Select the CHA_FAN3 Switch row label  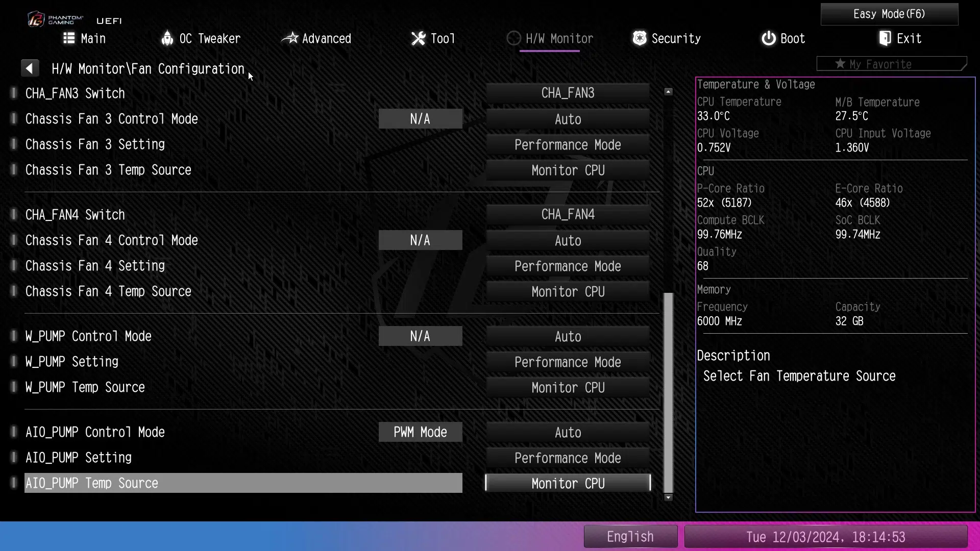pos(75,93)
